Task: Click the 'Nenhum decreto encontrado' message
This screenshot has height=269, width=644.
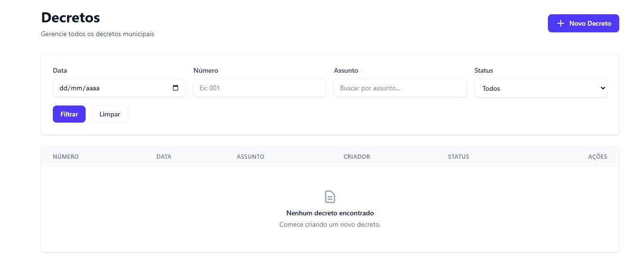Action: pyautogui.click(x=330, y=213)
